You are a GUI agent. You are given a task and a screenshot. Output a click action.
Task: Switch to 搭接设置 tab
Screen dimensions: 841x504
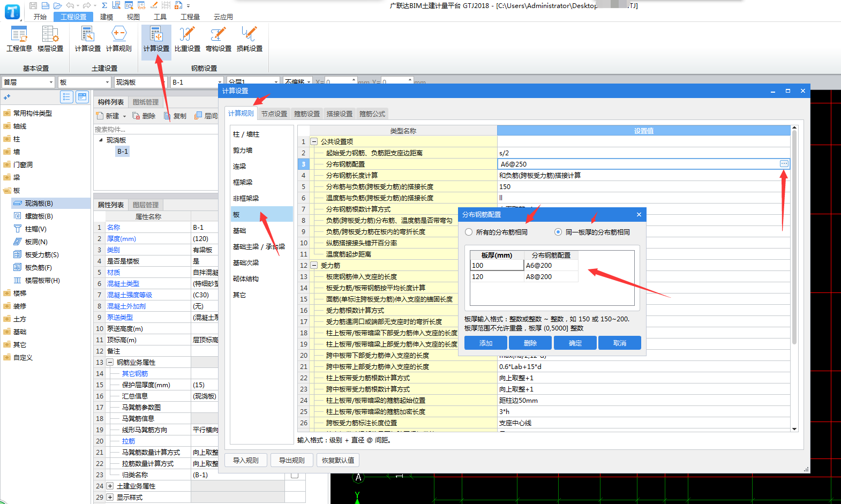point(340,114)
